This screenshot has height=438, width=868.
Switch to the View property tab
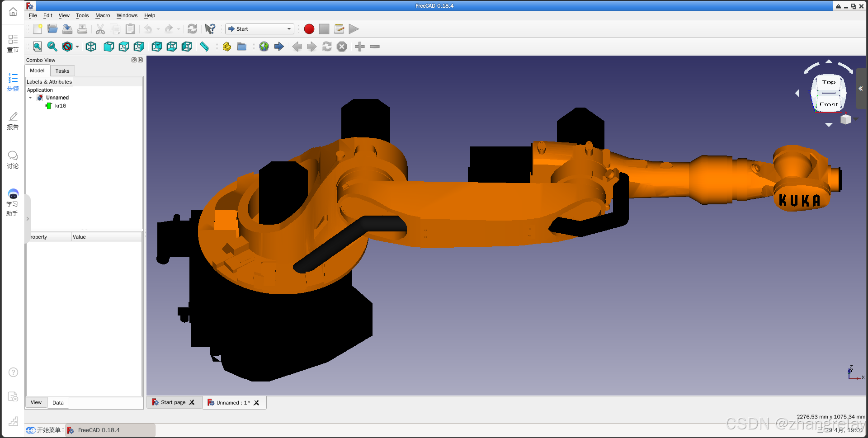[x=36, y=402]
